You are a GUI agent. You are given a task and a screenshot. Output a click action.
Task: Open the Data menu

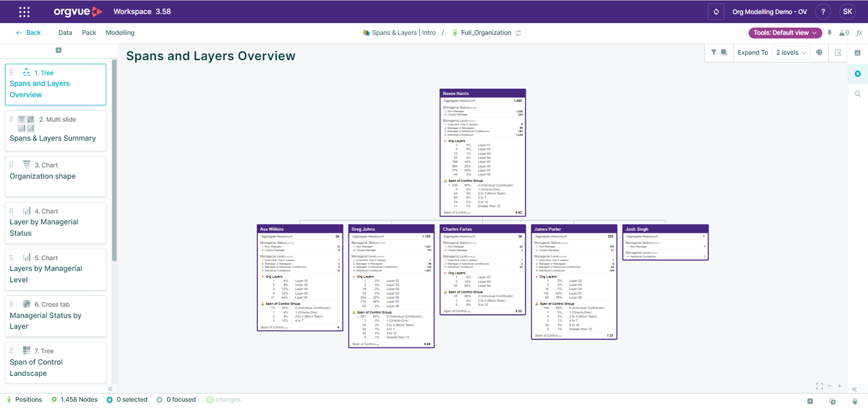[x=65, y=33]
